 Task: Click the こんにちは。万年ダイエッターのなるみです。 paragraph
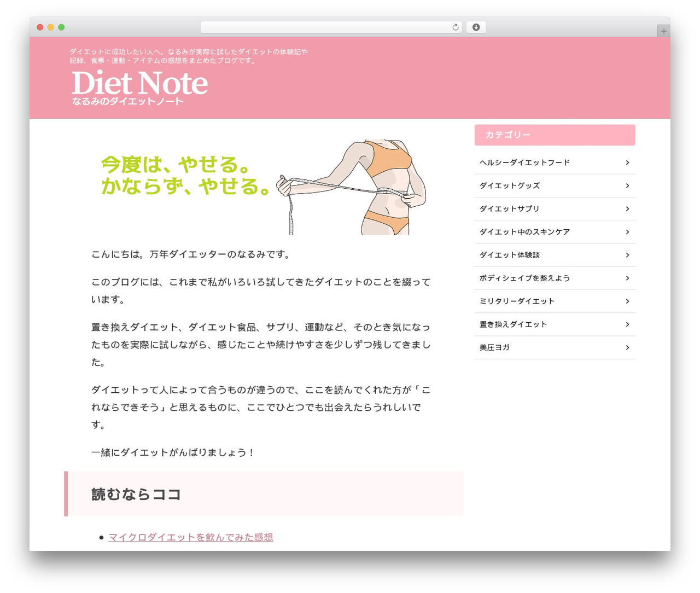[192, 254]
